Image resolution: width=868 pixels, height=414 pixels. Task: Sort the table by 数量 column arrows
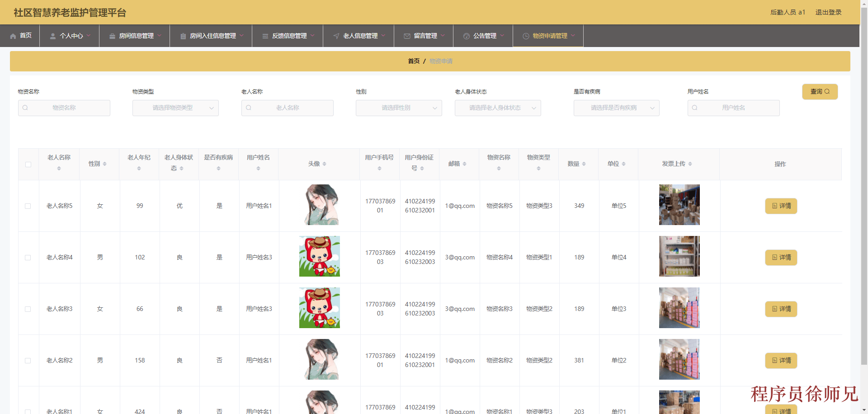tap(585, 164)
